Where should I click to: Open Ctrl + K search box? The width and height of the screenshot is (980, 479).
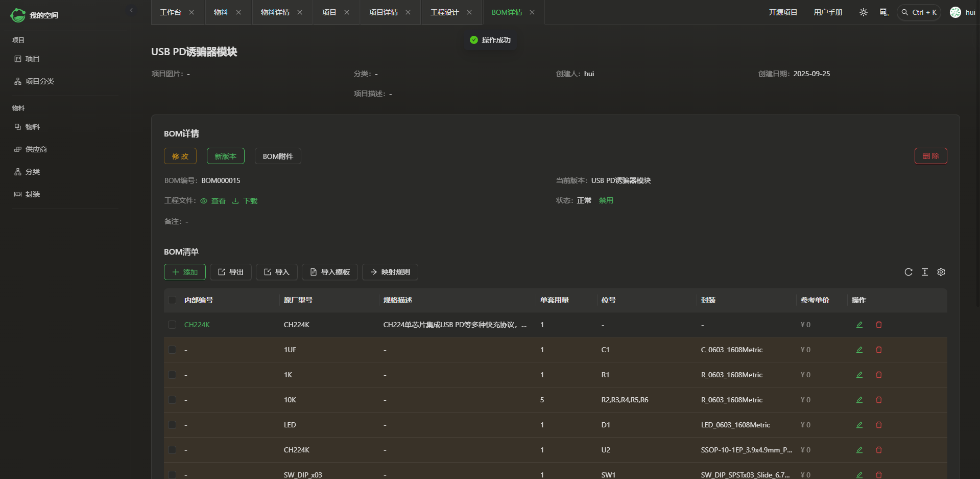919,12
